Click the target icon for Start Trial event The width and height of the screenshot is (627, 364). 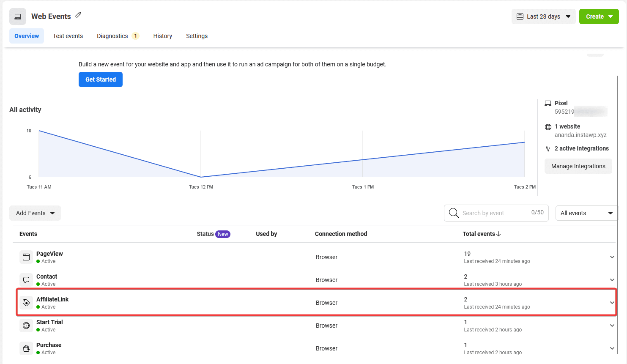click(x=26, y=325)
